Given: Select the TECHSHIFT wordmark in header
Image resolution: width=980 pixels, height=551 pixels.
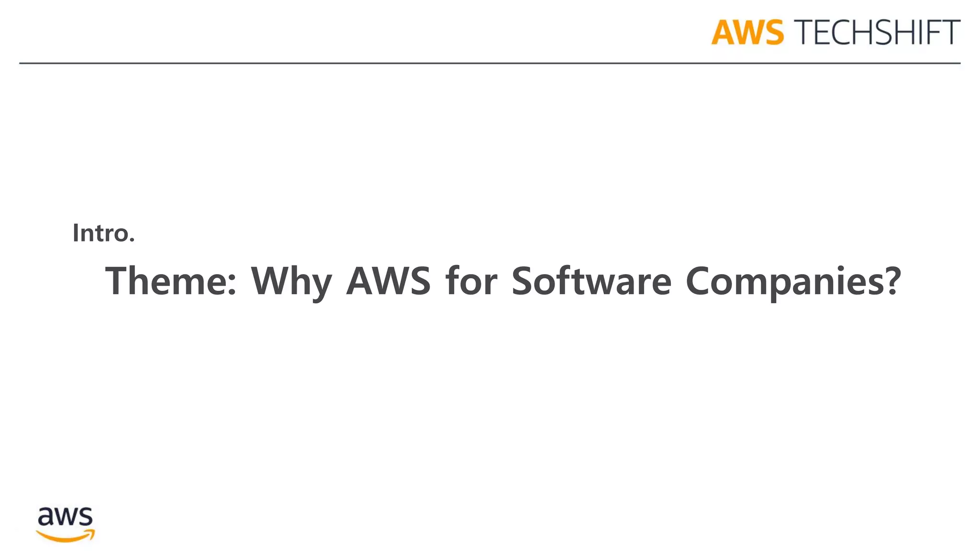Looking at the screenshot, I should [x=877, y=33].
